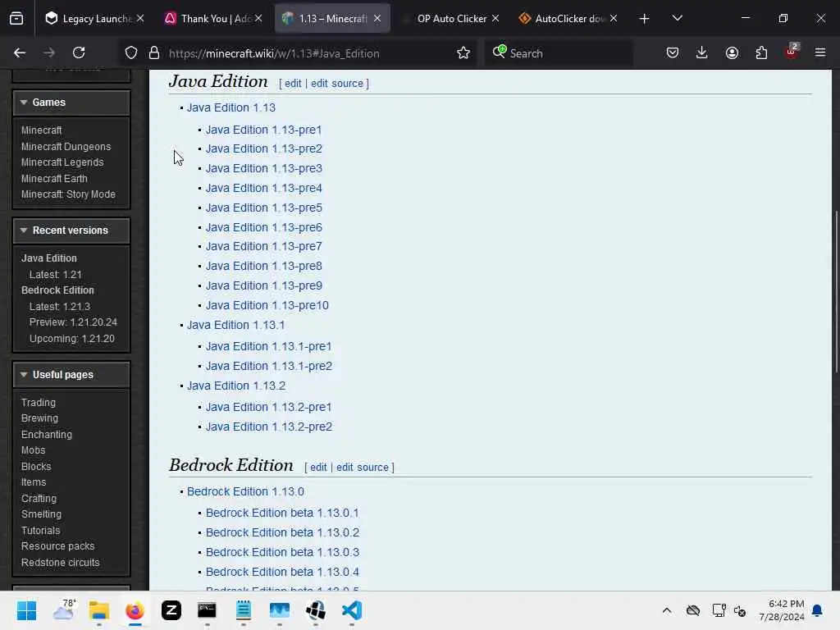Image resolution: width=840 pixels, height=630 pixels.
Task: Open Bedrock Edition 1.13.0 link
Action: point(245,492)
